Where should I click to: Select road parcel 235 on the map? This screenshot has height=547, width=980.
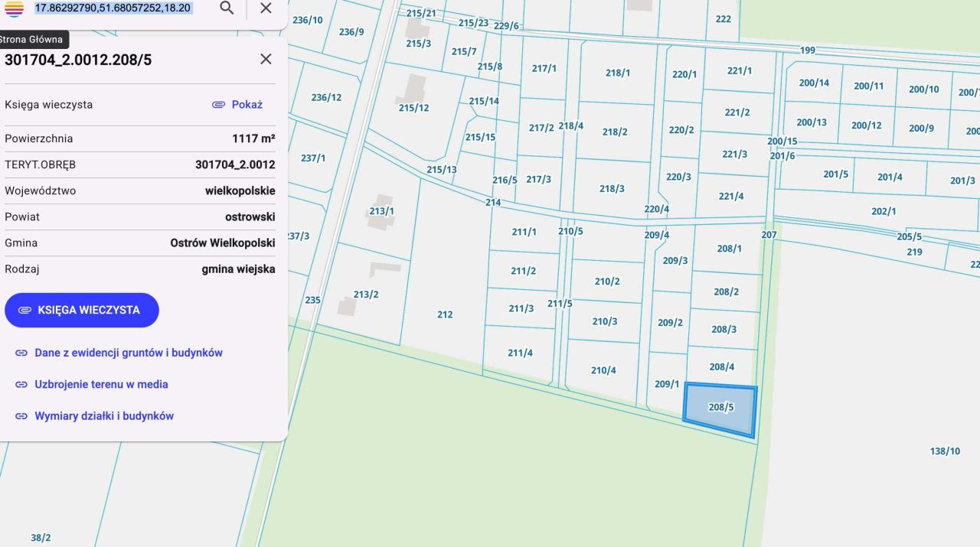(x=313, y=300)
